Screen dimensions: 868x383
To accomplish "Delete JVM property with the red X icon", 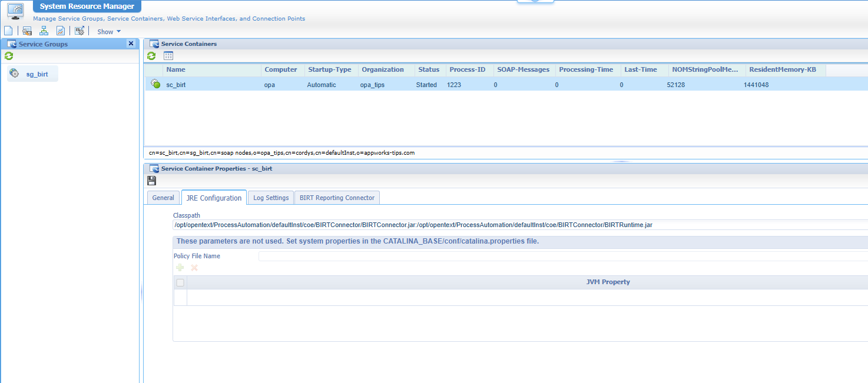I will [x=194, y=268].
